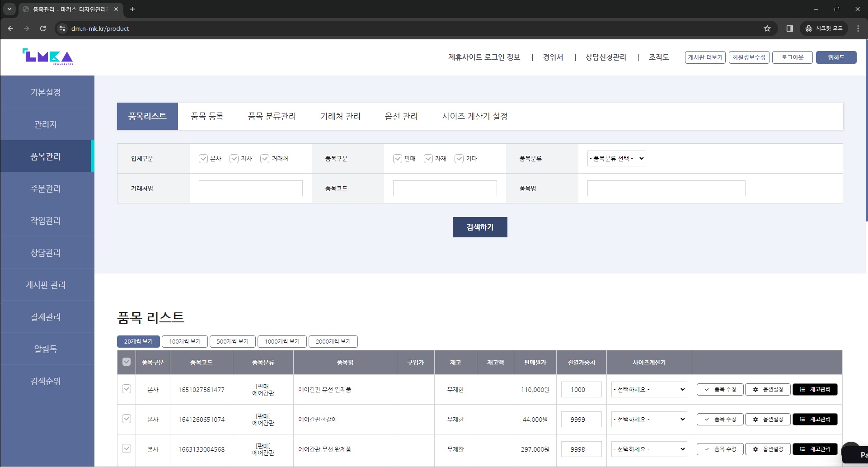Click 재고관리 list button for 에어간판 유선 완제품
868x467 pixels.
coord(815,389)
